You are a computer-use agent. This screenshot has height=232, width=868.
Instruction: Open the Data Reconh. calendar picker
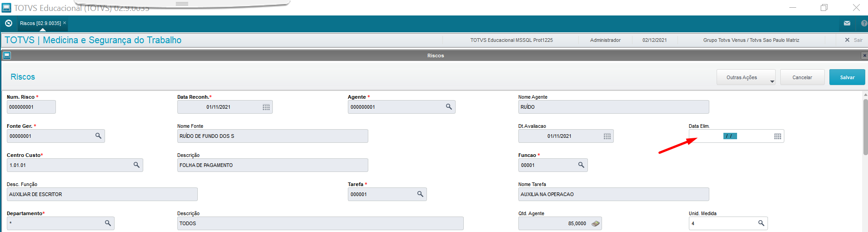[x=266, y=107]
